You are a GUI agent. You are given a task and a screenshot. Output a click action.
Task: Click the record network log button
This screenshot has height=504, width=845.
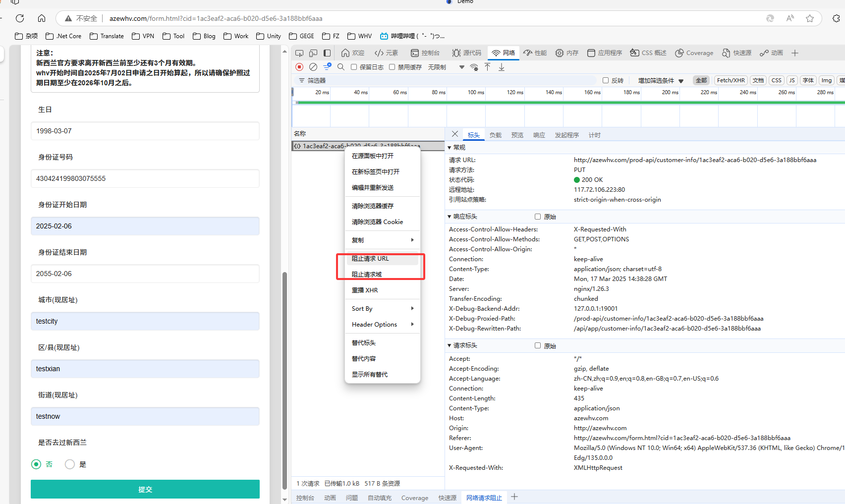tap(299, 67)
